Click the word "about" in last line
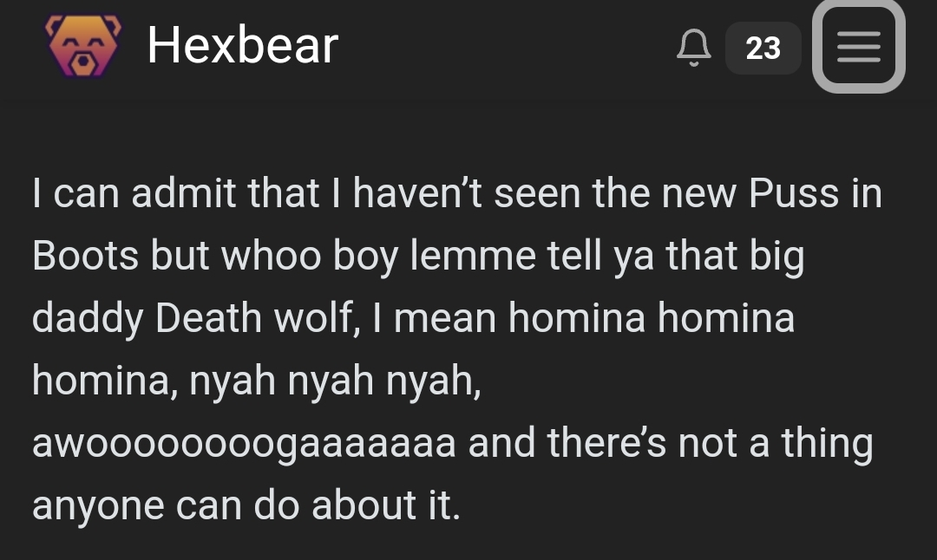Screen dimensions: 937x560 point(364,505)
